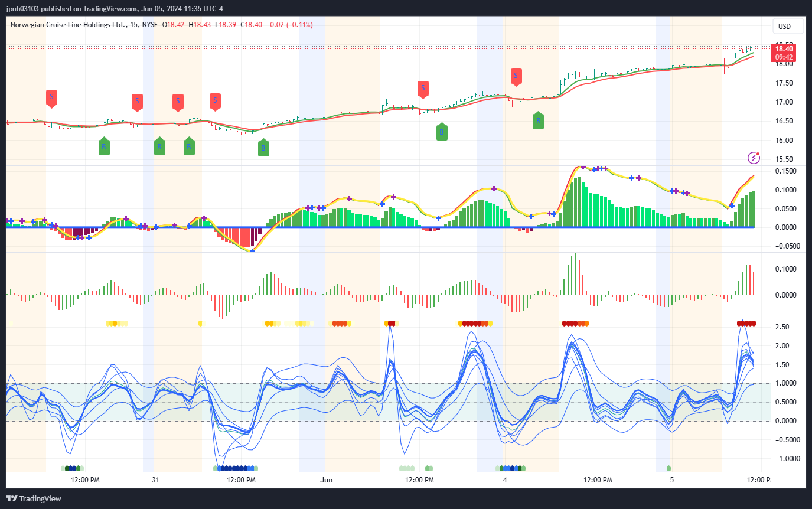
Task: Click the red 18.40 current price label
Action: click(x=784, y=49)
